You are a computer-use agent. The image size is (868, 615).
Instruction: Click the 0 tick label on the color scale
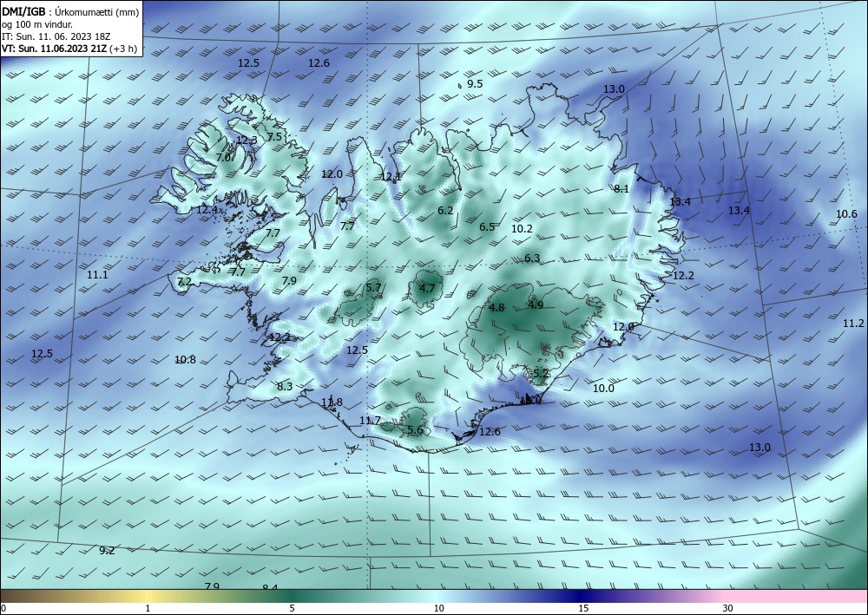3,608
